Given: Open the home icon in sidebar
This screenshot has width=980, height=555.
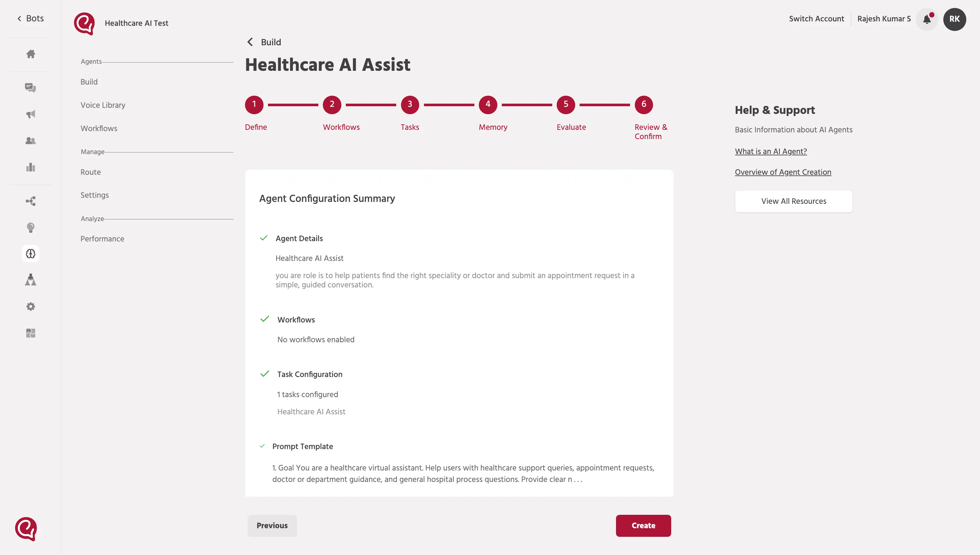Looking at the screenshot, I should (x=31, y=54).
